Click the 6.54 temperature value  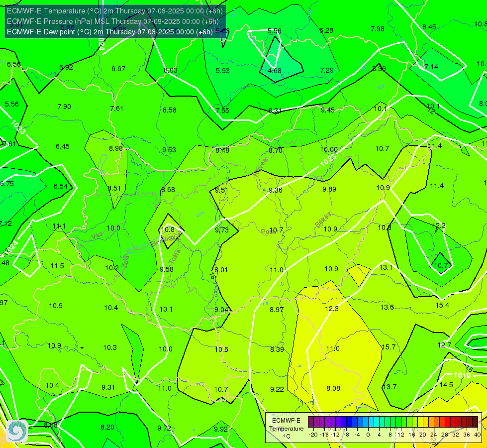[x=61, y=186]
